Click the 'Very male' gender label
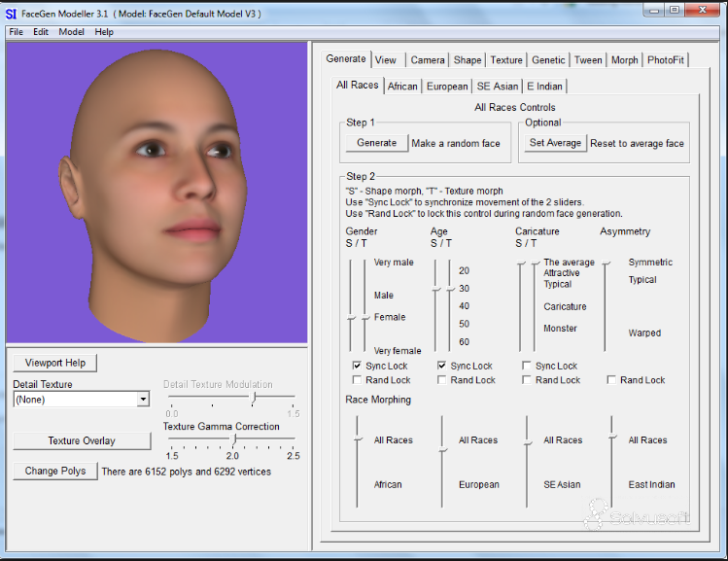The image size is (728, 561). 394,263
